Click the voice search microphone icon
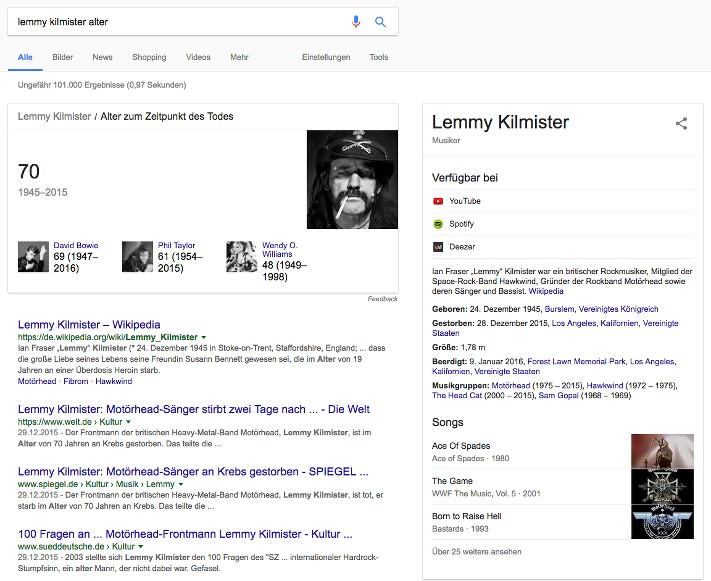The image size is (711, 581). pos(356,21)
